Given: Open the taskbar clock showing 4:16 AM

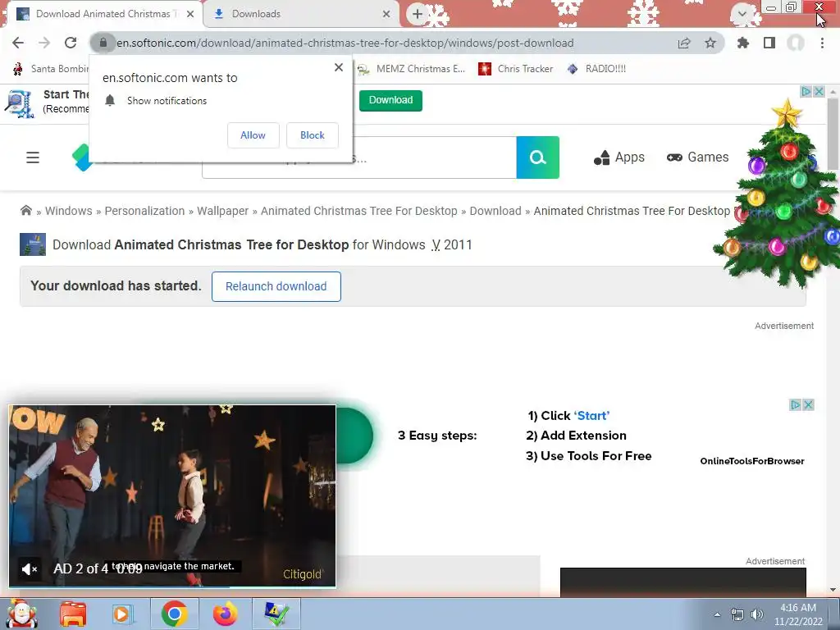Looking at the screenshot, I should (798, 614).
